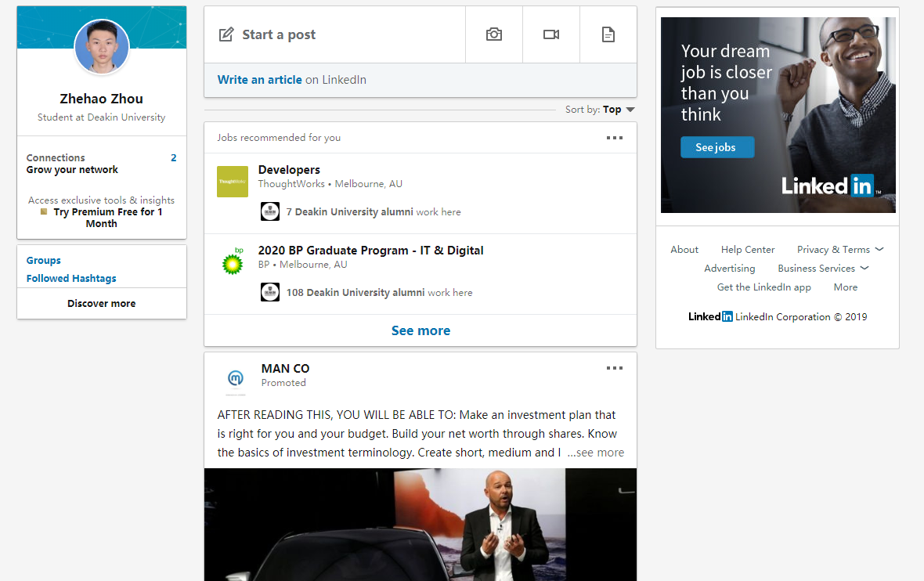Open the MAN CO advertiser logo
The height and width of the screenshot is (581, 924).
click(x=235, y=378)
